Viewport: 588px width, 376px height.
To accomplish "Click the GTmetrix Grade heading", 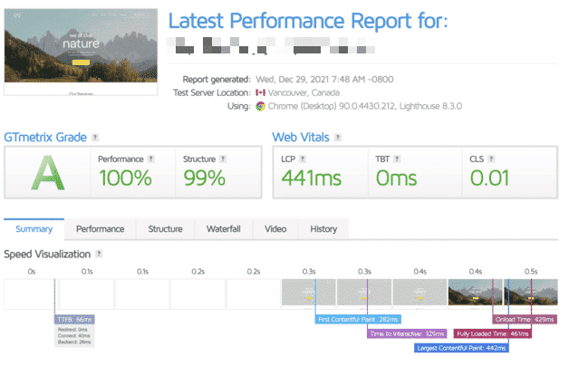I will [x=45, y=138].
